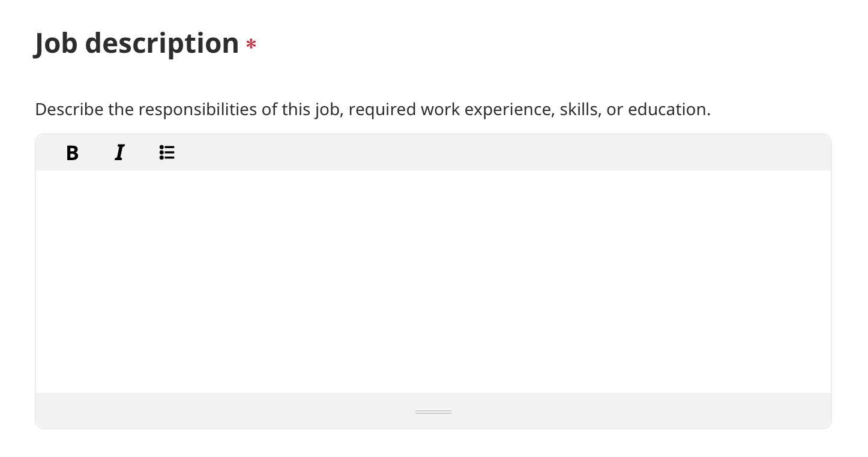868x457 pixels.
Task: Enable italic formatting with the I icon
Action: pos(119,153)
